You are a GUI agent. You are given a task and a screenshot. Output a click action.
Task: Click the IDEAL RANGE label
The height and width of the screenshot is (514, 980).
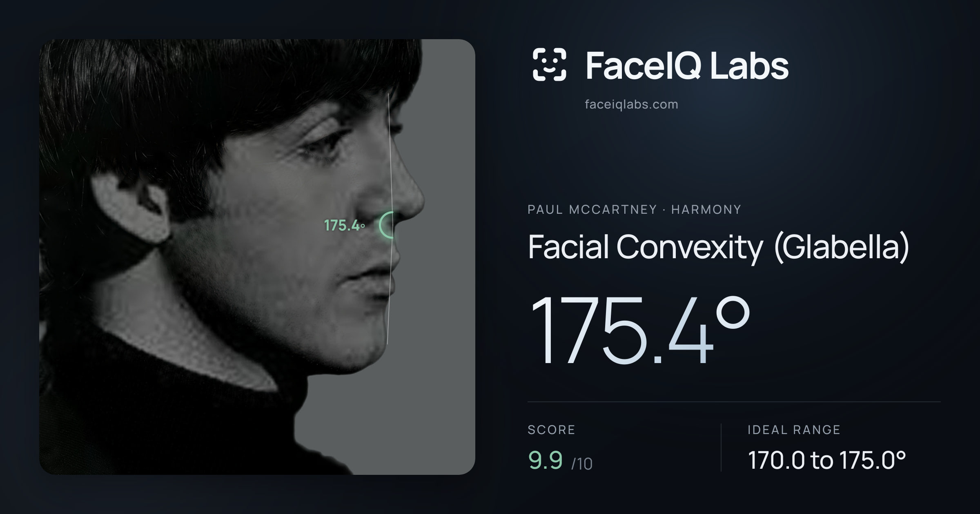(x=794, y=430)
